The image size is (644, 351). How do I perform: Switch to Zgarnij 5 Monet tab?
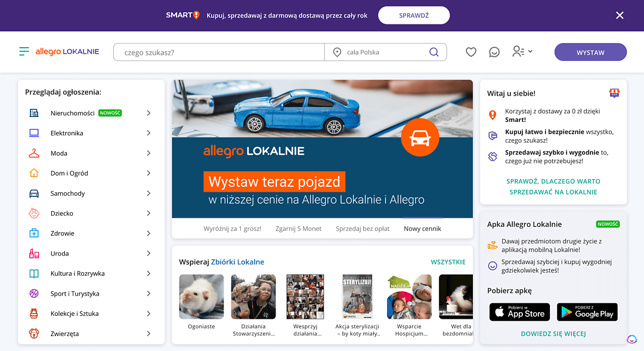coord(299,229)
